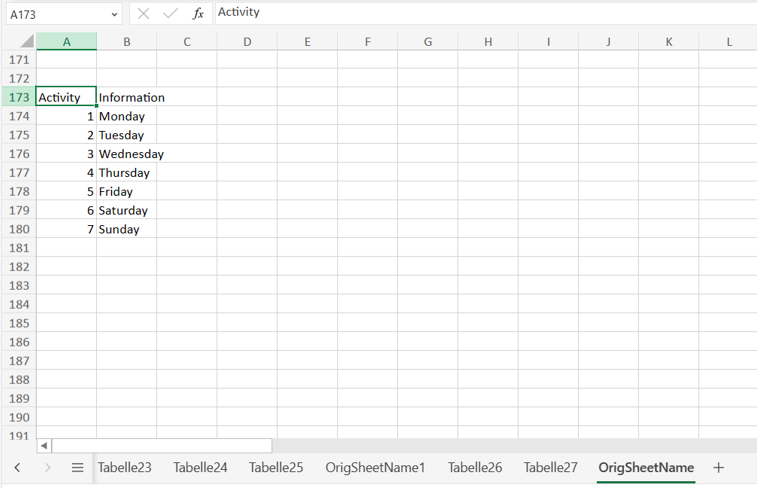The width and height of the screenshot is (757, 488).
Task: Select column A header
Action: 67,42
